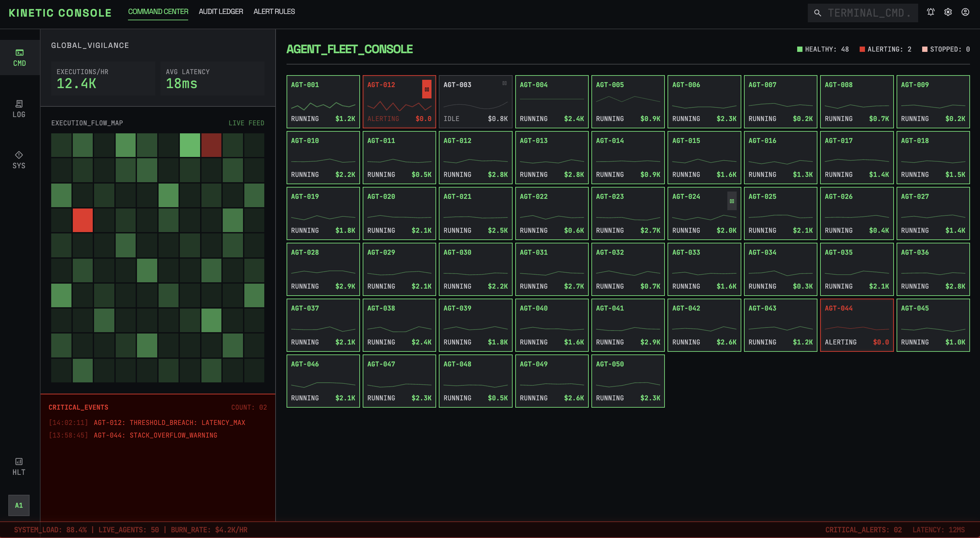The width and height of the screenshot is (980, 538).
Task: Open the CMD sidebar section
Action: coord(19,58)
